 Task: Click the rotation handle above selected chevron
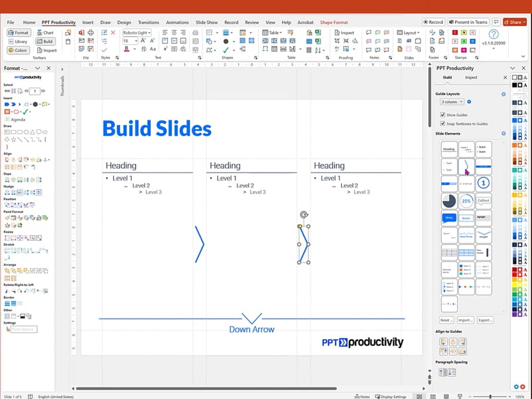click(304, 214)
